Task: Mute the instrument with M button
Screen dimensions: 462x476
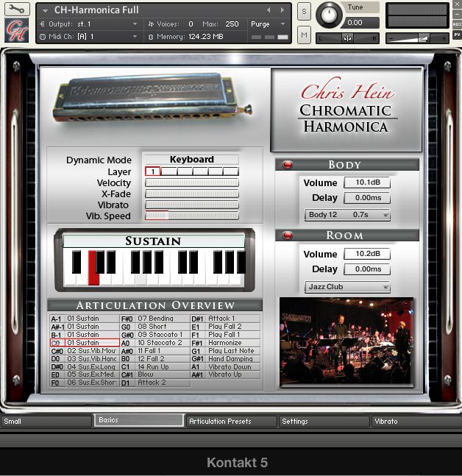Action: pos(304,35)
